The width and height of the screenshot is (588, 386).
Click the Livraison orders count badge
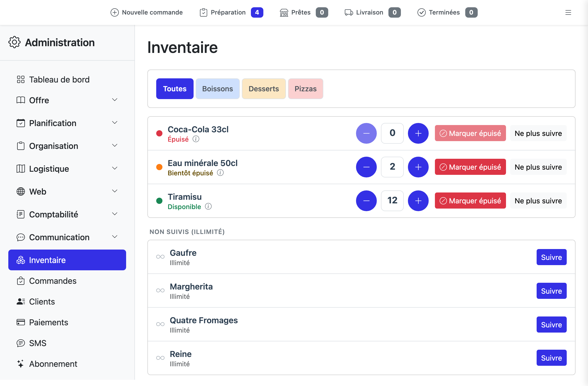tap(394, 12)
